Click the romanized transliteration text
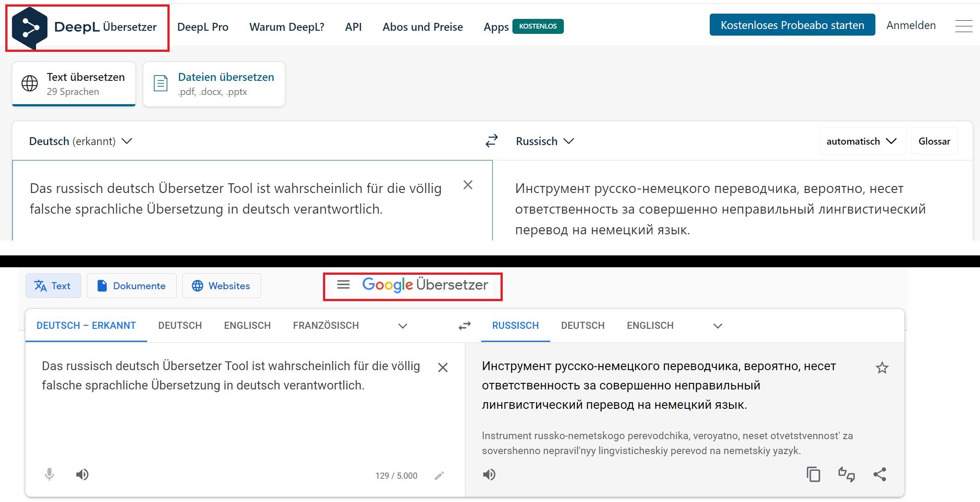 tap(667, 443)
